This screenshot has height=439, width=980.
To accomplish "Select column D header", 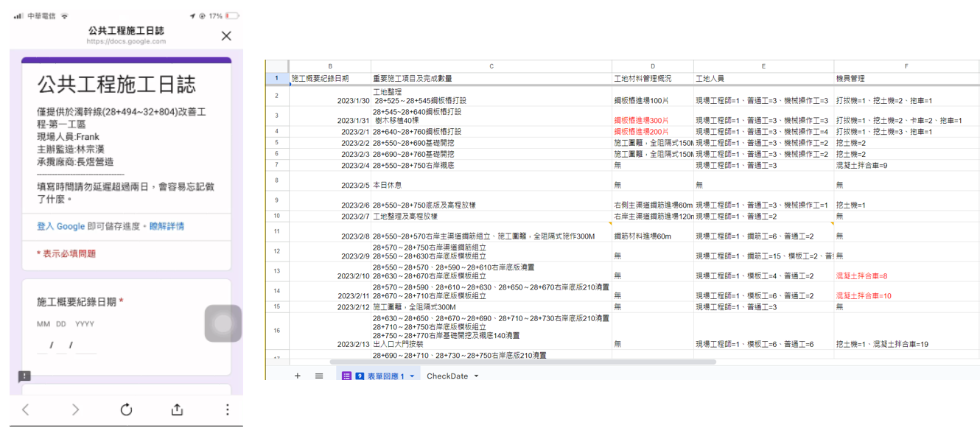I will [x=653, y=66].
